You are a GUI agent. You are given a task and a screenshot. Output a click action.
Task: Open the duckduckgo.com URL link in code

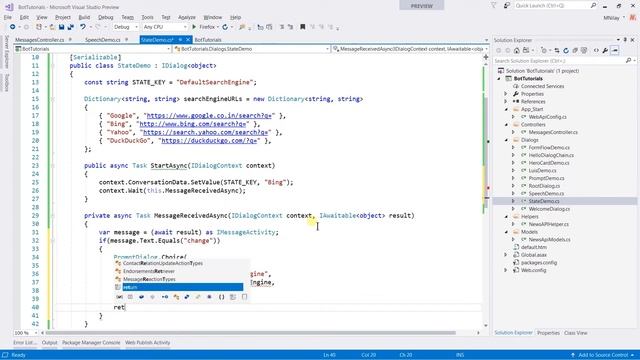209,141
